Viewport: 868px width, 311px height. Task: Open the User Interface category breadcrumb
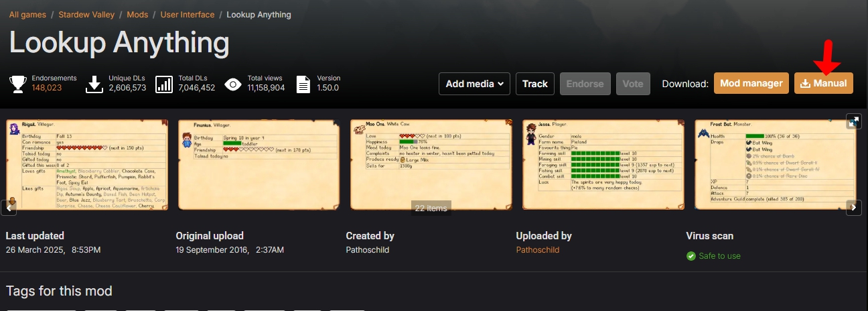tap(188, 14)
